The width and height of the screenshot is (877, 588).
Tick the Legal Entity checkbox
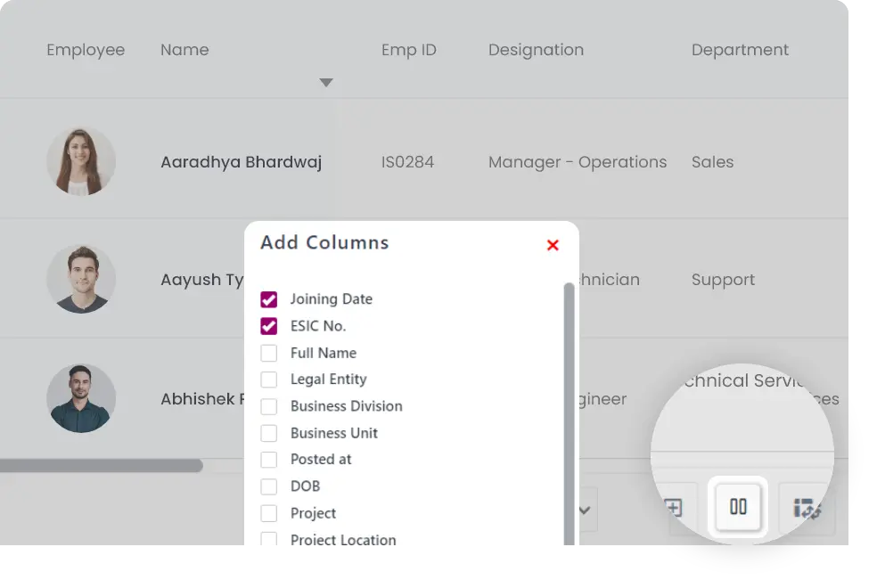(x=269, y=380)
